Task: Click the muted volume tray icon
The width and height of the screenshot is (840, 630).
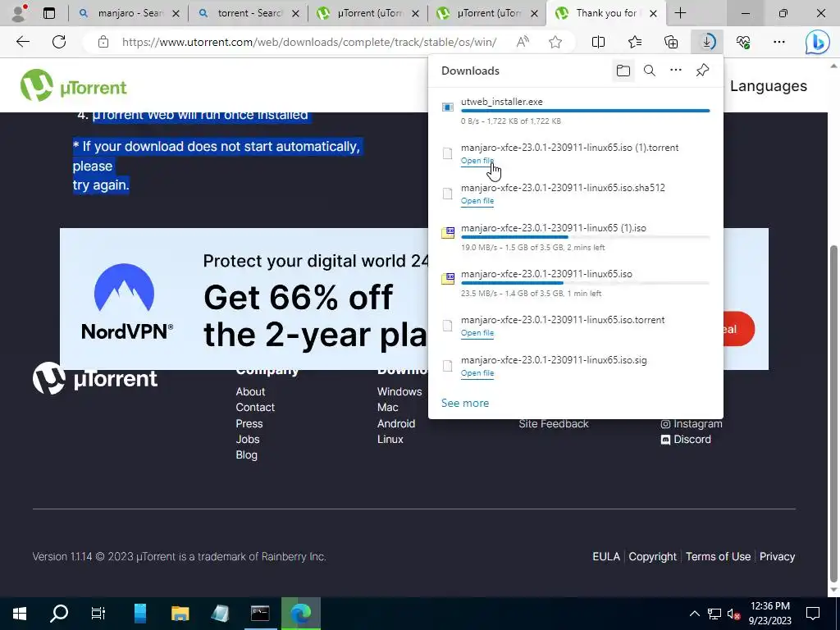Action: click(733, 614)
